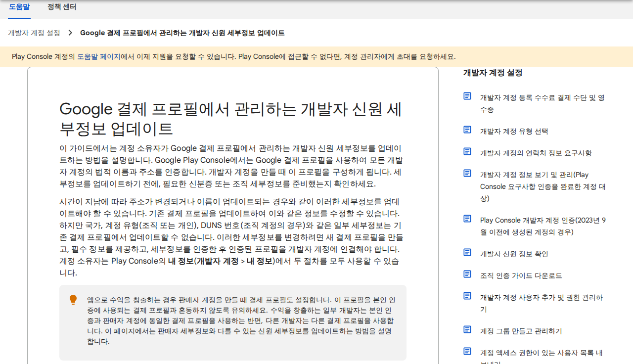Image resolution: width=633 pixels, height=364 pixels.
Task: Open 개발자 계정 사용자 추가 및 권한 관리하기
Action: [x=542, y=303]
